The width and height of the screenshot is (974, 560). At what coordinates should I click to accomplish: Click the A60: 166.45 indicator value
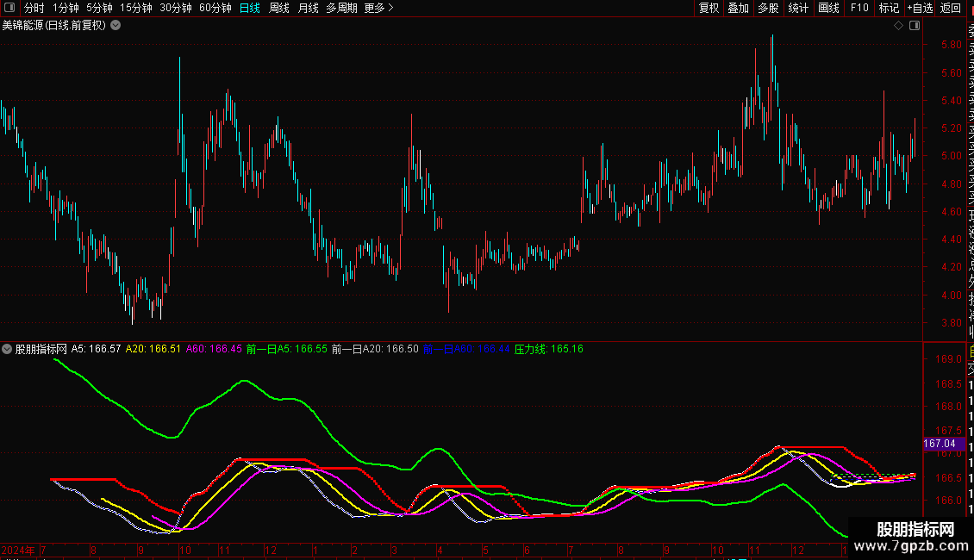(214, 349)
